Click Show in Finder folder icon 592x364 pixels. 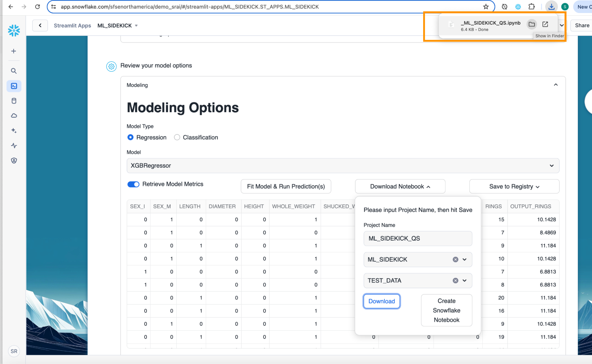click(532, 24)
